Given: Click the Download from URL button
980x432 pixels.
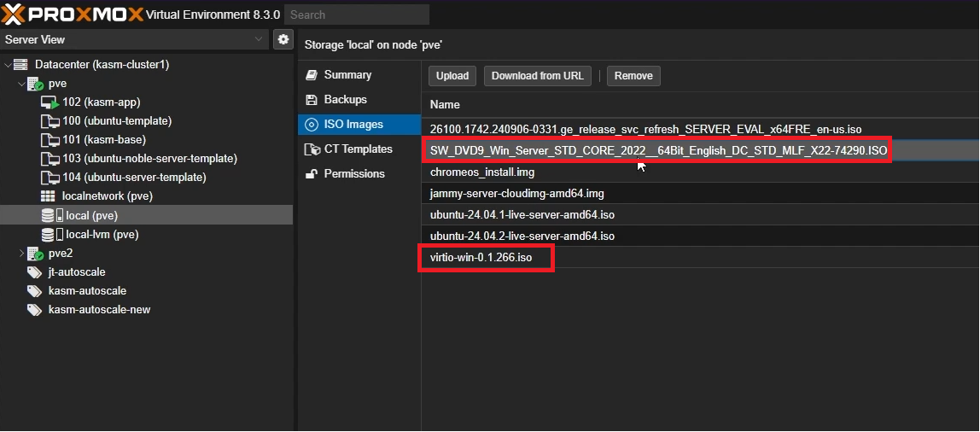Looking at the screenshot, I should click(537, 76).
